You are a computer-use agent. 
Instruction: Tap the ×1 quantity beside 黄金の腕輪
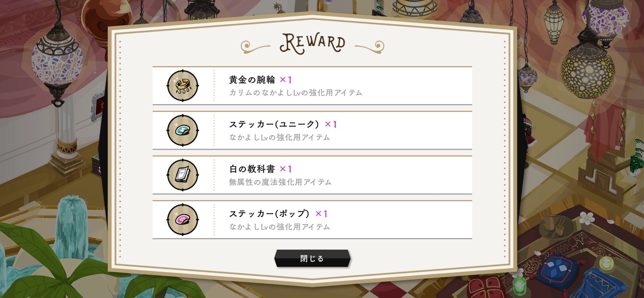click(286, 80)
